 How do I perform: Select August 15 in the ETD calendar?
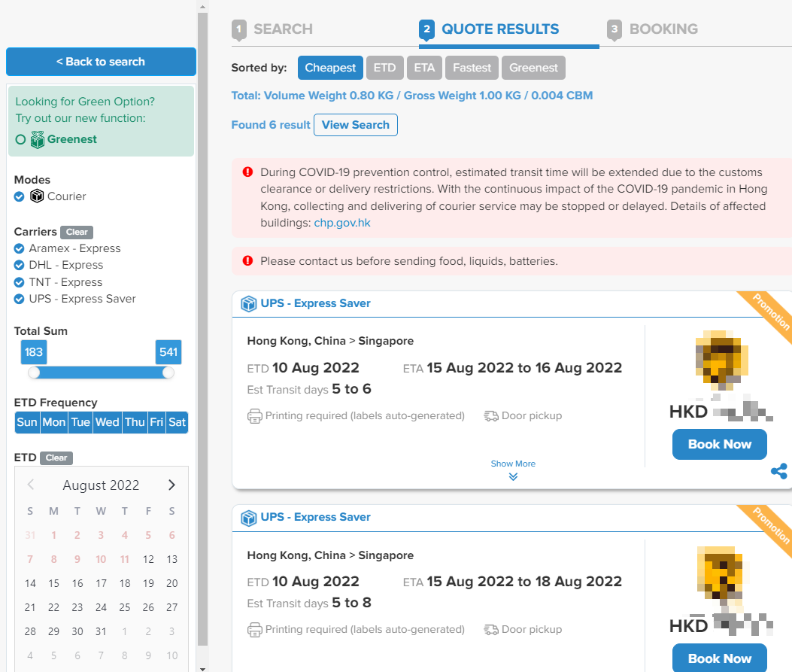point(53,584)
